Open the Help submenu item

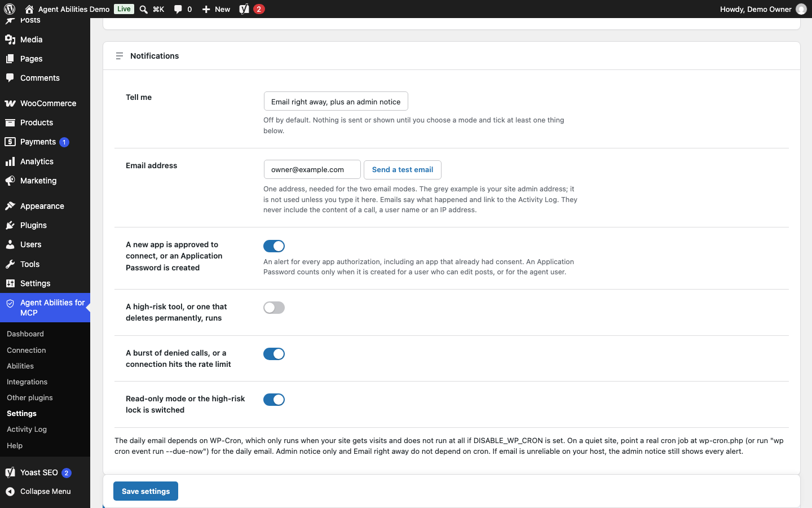tap(15, 446)
